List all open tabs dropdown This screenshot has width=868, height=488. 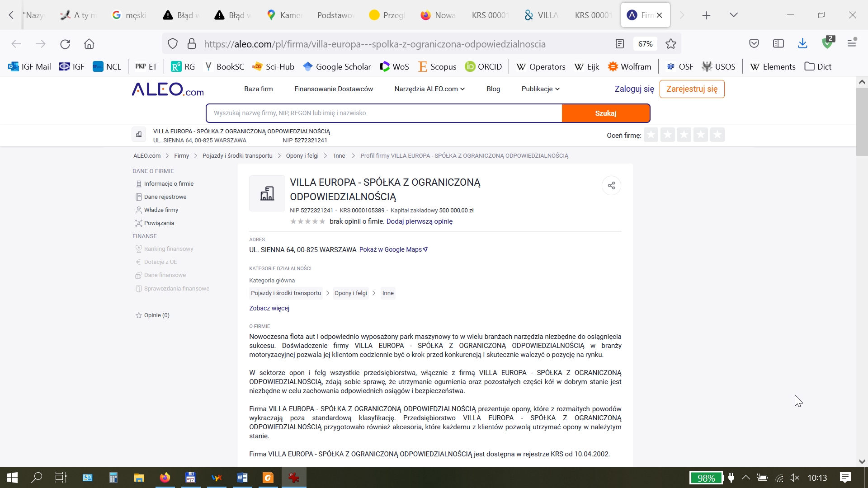click(x=734, y=15)
